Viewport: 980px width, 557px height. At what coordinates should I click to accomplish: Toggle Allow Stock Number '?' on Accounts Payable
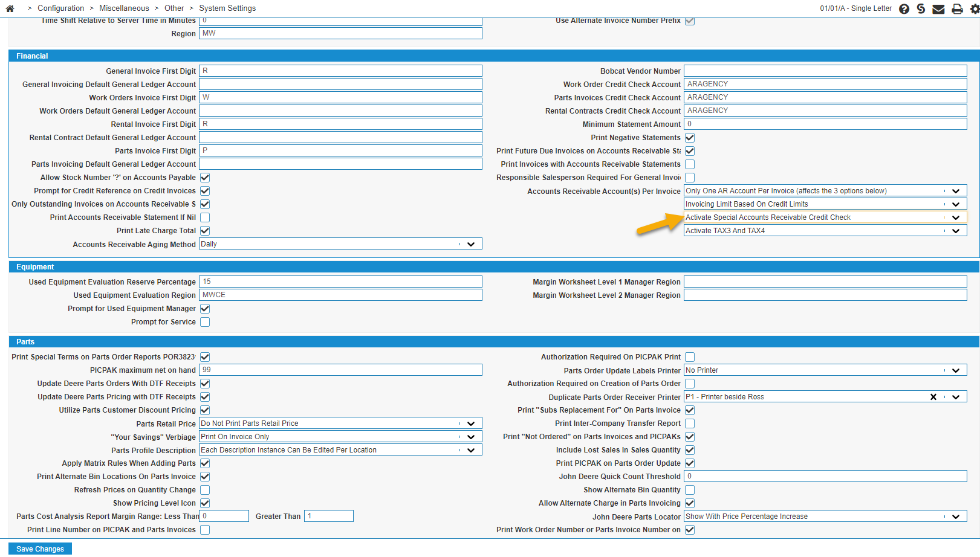click(x=205, y=178)
